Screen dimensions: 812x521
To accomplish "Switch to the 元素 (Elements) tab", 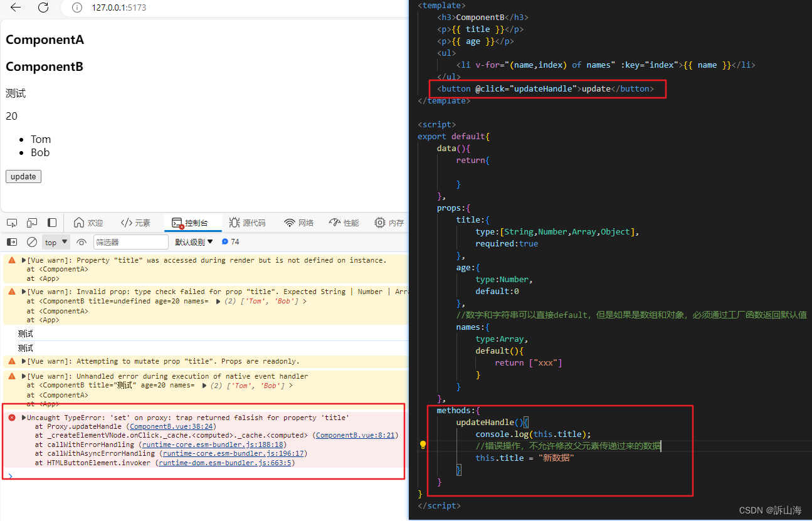I will click(x=135, y=223).
